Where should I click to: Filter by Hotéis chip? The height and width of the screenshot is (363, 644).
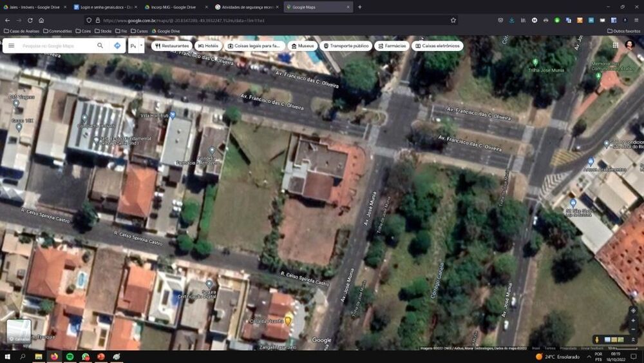(x=208, y=46)
